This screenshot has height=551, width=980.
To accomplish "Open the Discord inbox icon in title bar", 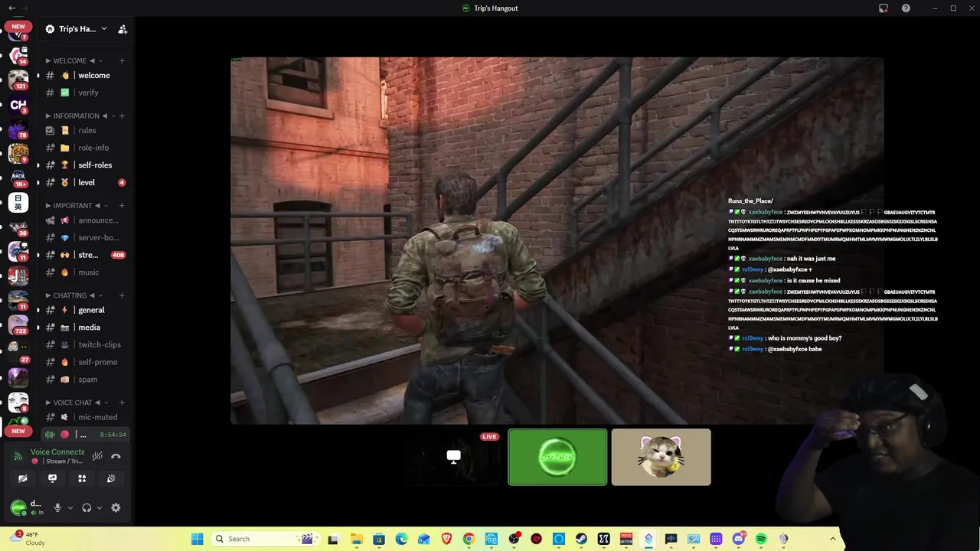I will 884,8.
